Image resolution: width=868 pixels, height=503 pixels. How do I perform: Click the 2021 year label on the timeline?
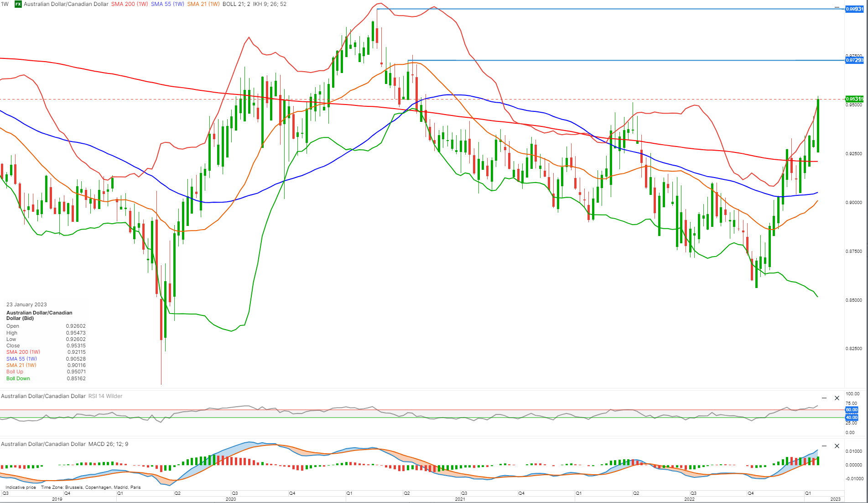click(x=461, y=499)
